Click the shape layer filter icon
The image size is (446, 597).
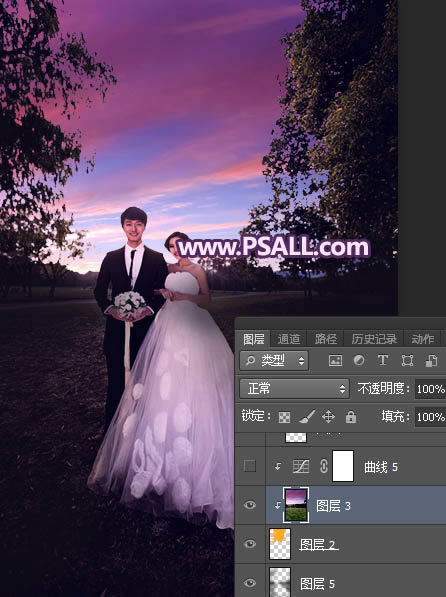407,360
